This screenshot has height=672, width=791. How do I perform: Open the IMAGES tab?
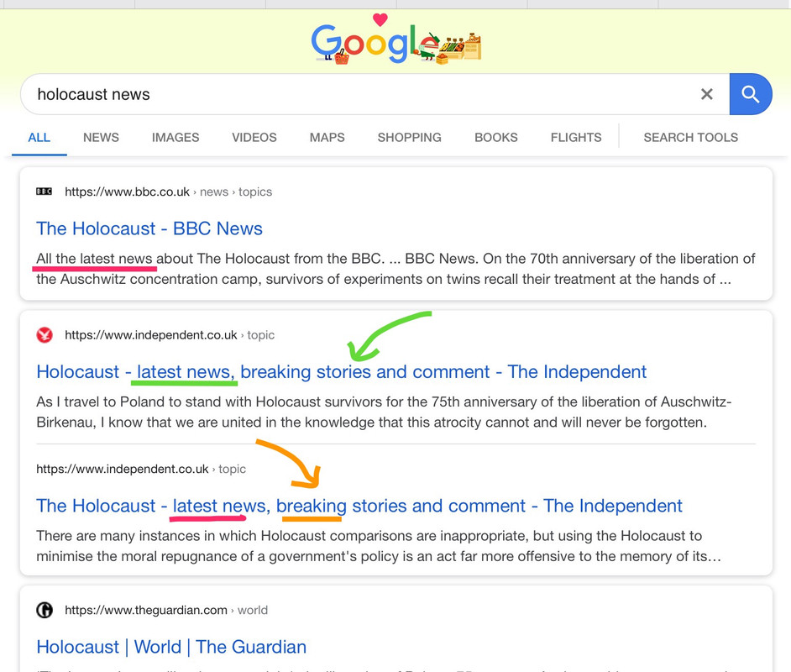[x=175, y=138]
